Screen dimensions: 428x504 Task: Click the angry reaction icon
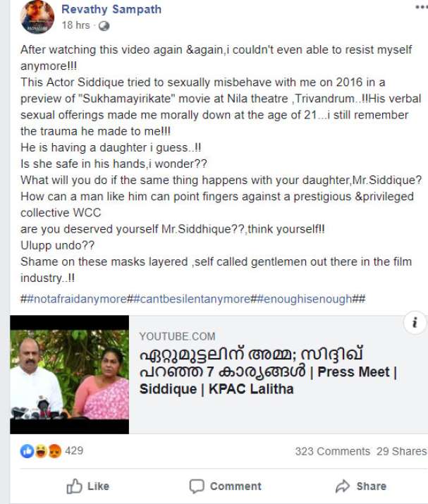point(55,451)
